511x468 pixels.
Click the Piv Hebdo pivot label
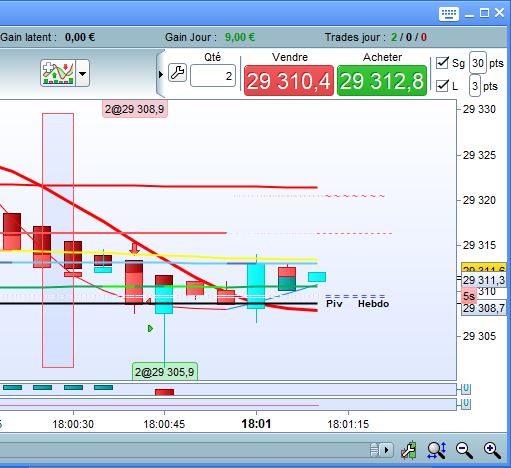tap(357, 304)
